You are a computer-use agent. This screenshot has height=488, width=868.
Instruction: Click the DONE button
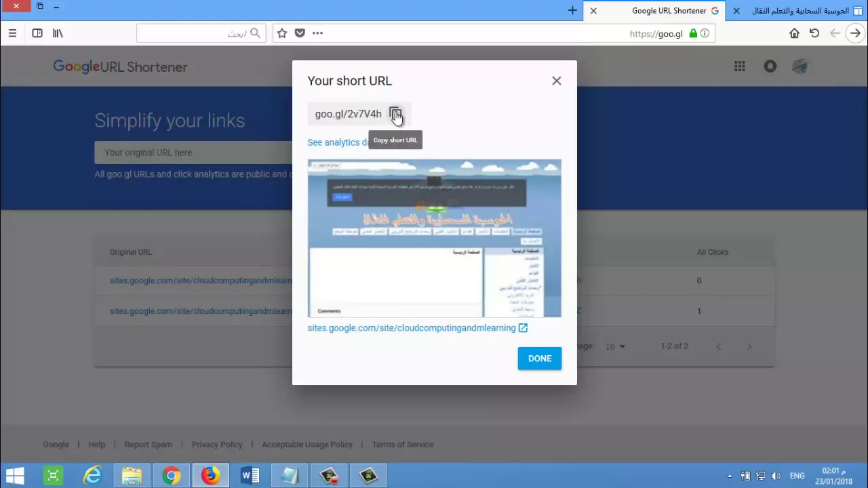[x=540, y=359]
